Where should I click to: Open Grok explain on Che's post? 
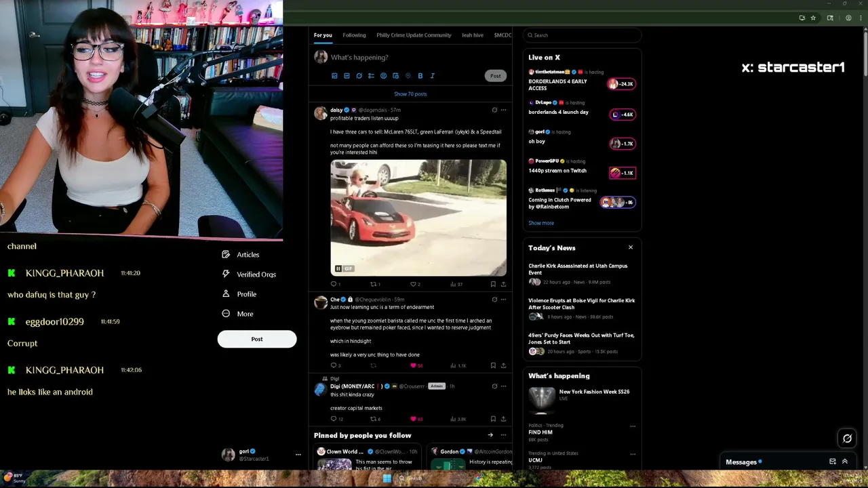click(494, 300)
